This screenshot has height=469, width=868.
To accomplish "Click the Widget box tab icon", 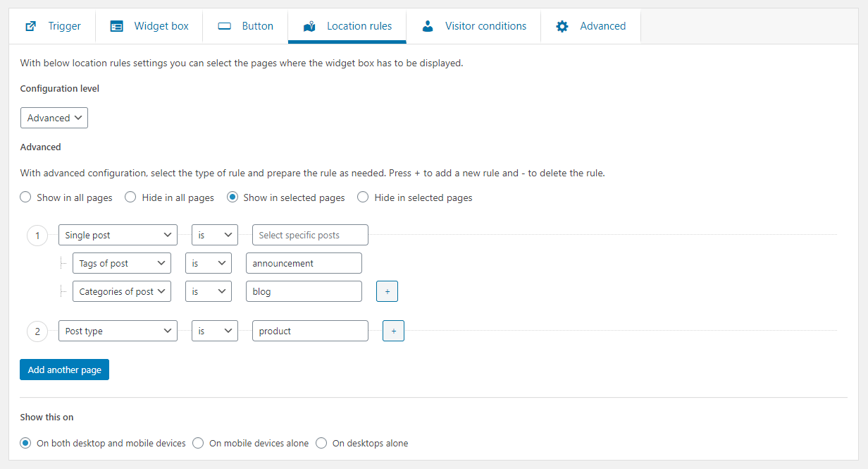I will 117,26.
